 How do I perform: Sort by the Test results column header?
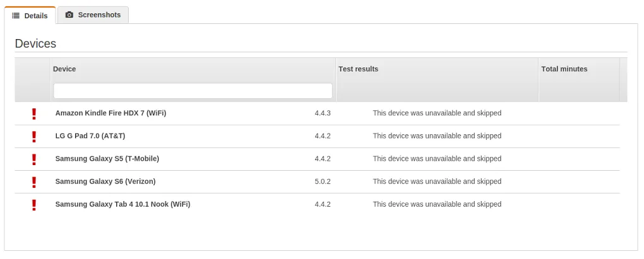[x=358, y=69]
